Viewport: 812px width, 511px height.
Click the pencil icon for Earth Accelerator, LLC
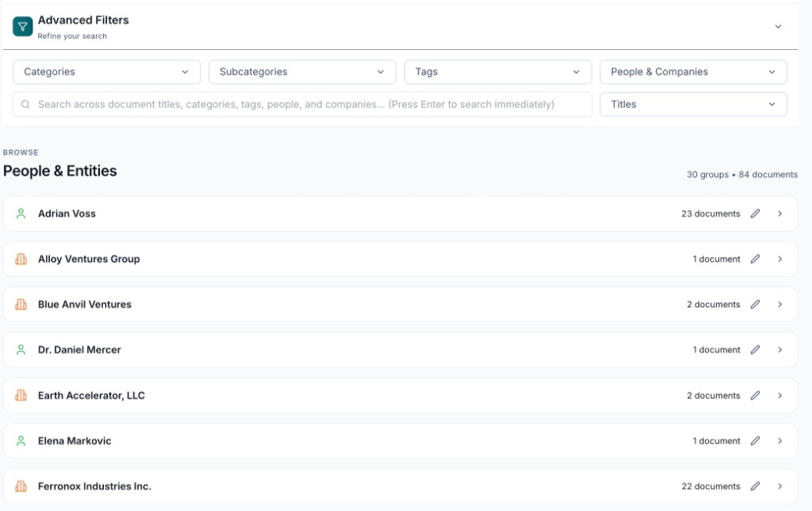pos(755,395)
